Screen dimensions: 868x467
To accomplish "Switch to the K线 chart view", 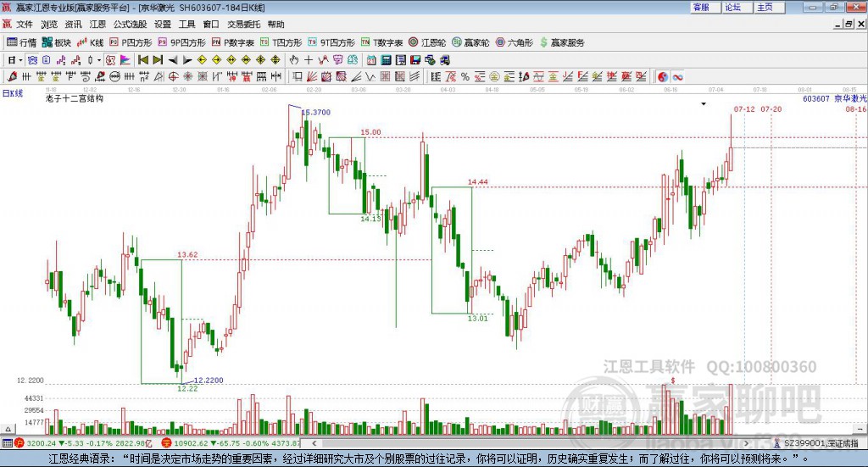I will tap(90, 42).
